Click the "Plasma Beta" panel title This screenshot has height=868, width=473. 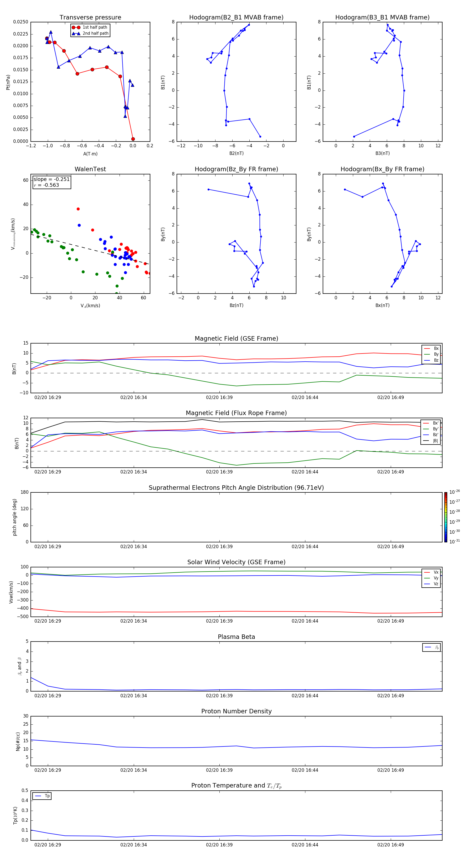(236, 637)
